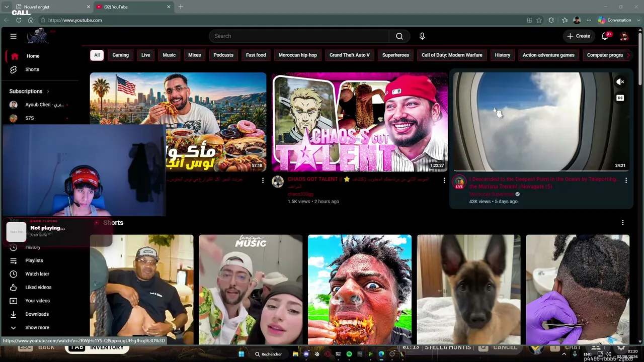Screen dimensions: 644x362
Task: Select the Podcasts chip
Action: 223,55
